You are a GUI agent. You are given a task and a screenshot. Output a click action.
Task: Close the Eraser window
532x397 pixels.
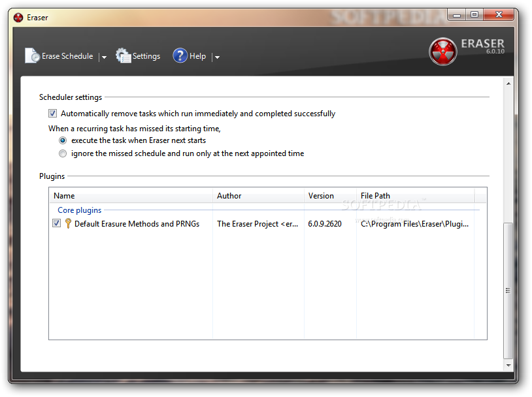499,14
